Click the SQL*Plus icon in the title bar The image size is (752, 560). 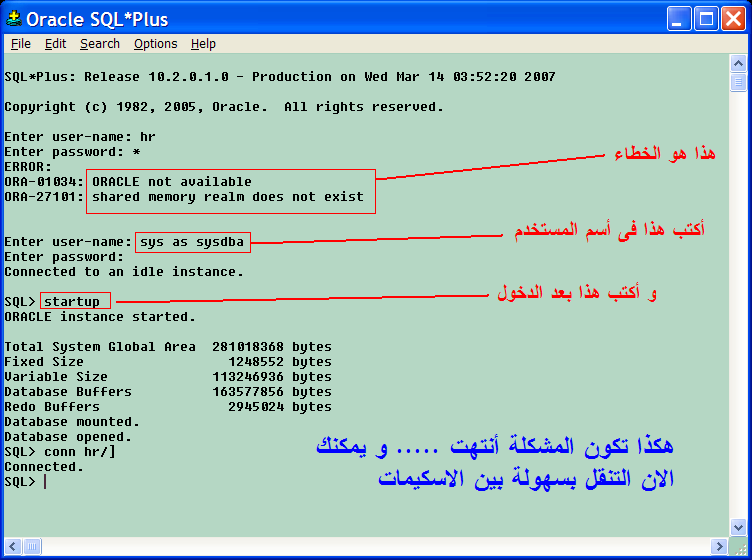click(x=14, y=19)
